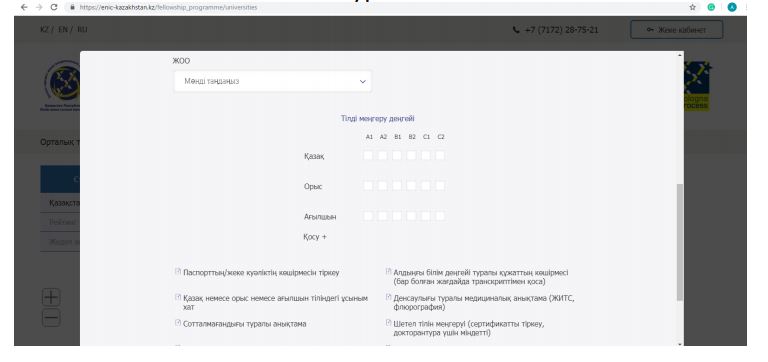768x362 pixels.
Task: Click attach icon beside Сотталмағандығы туралы анықтама
Action: (x=178, y=322)
